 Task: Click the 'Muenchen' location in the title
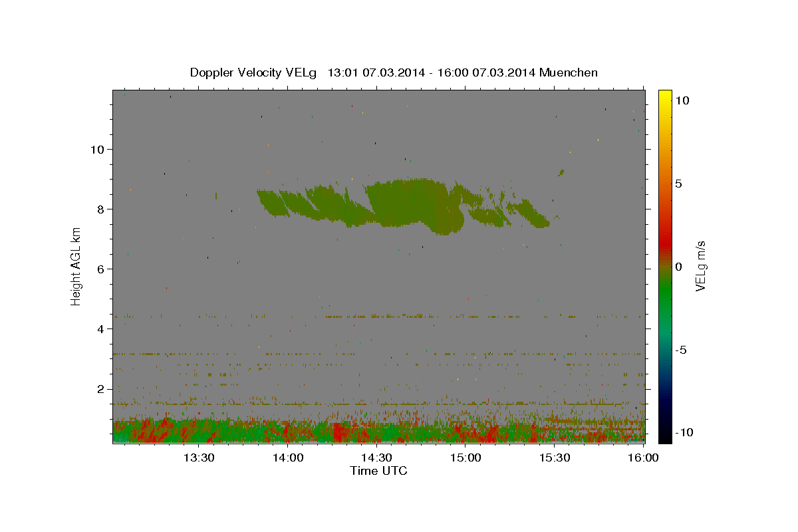point(569,72)
